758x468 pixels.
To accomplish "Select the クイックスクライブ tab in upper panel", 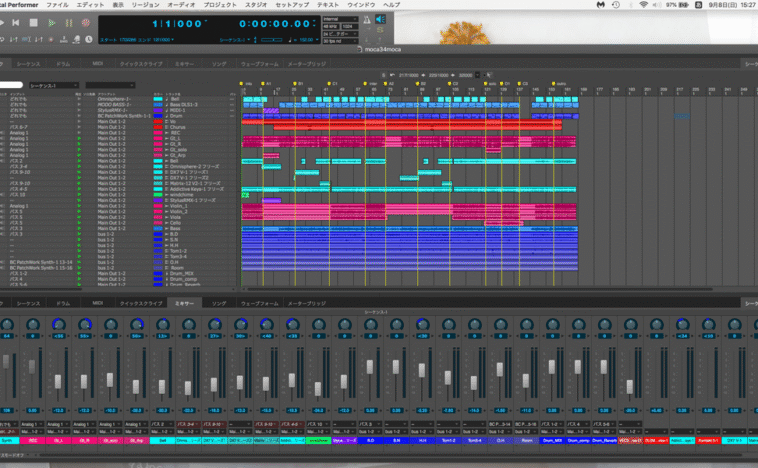I will 141,63.
